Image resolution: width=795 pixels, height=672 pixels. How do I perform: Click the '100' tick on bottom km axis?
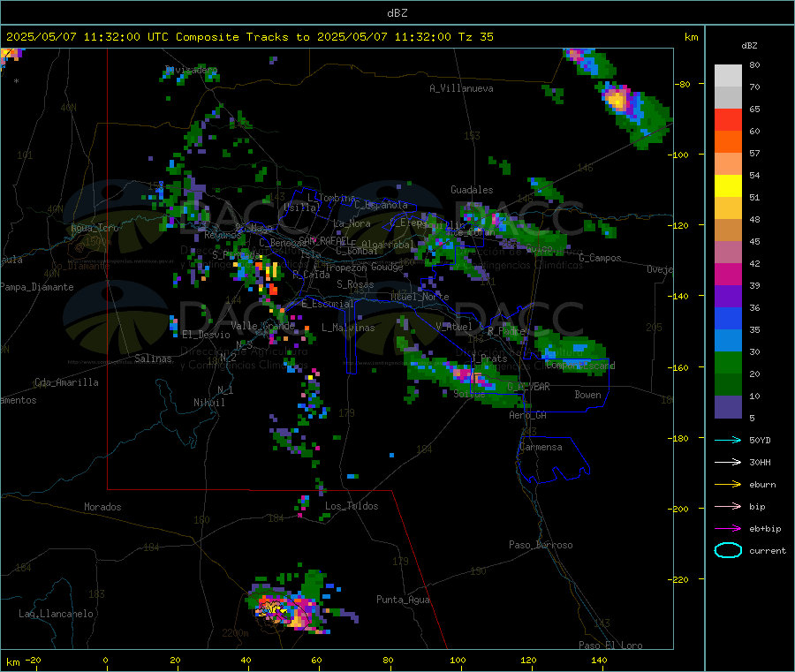point(458,660)
